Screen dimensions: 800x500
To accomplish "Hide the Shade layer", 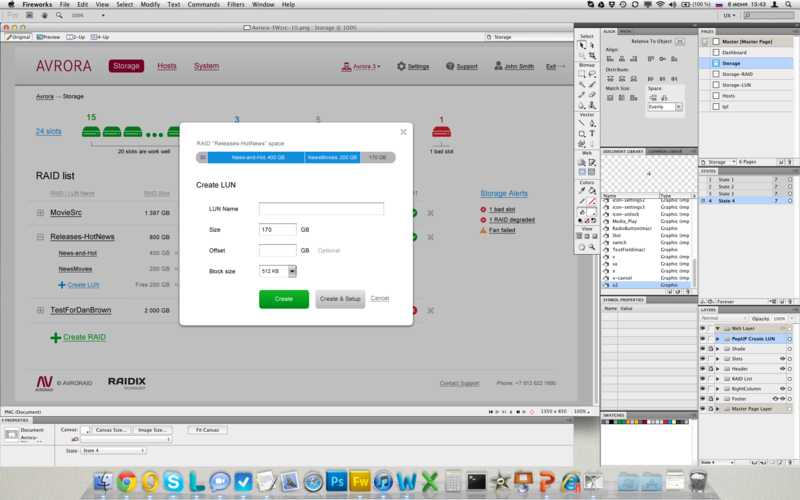I will tap(703, 349).
